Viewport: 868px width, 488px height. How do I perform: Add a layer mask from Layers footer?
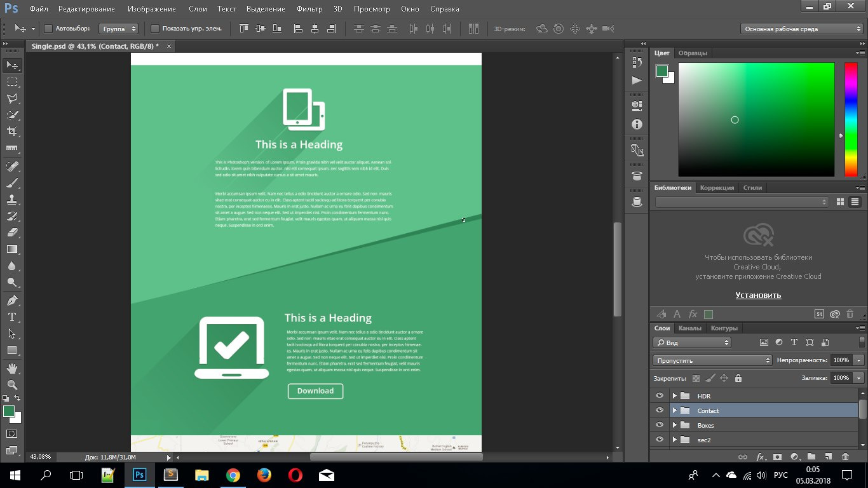pyautogui.click(x=776, y=457)
